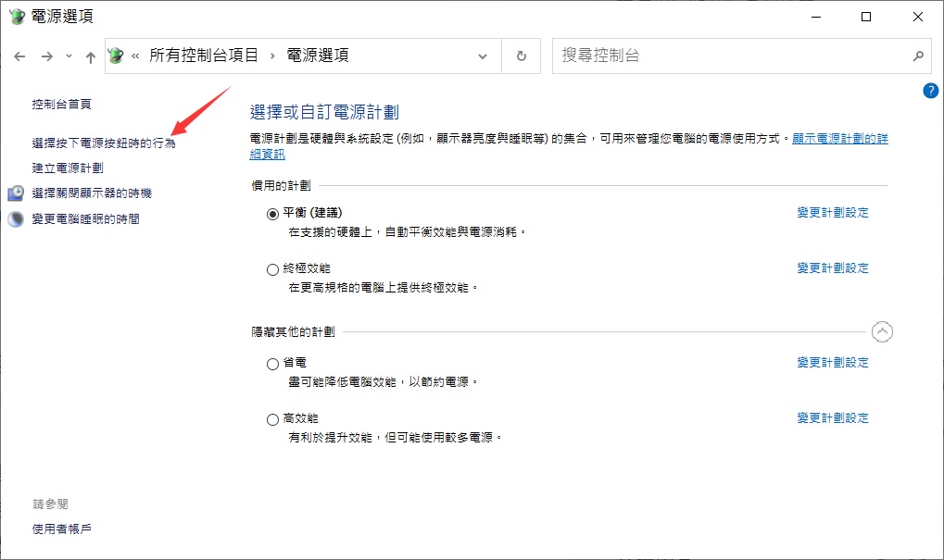The width and height of the screenshot is (944, 560).
Task: Go forward with the right arrow
Action: (x=47, y=56)
